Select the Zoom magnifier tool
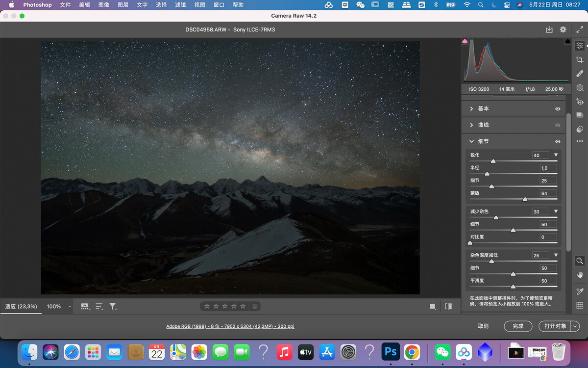Screen dimensions: 588x368 tap(580, 261)
